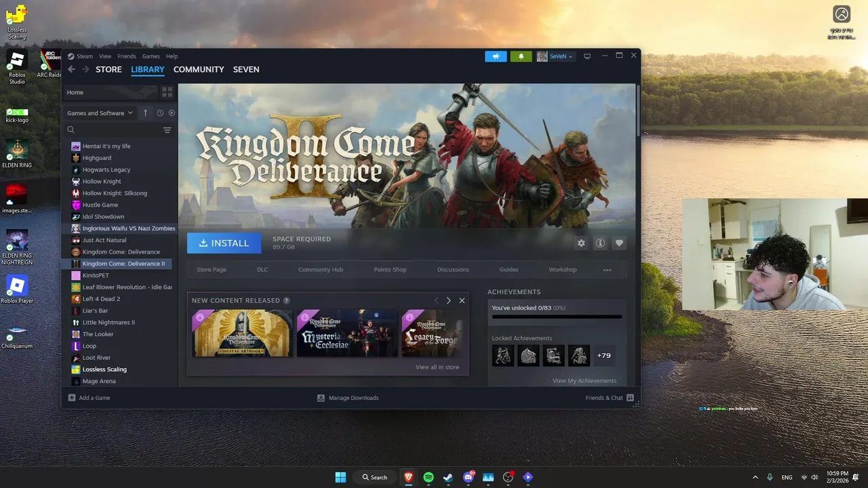Open the Friends menu

tap(127, 56)
